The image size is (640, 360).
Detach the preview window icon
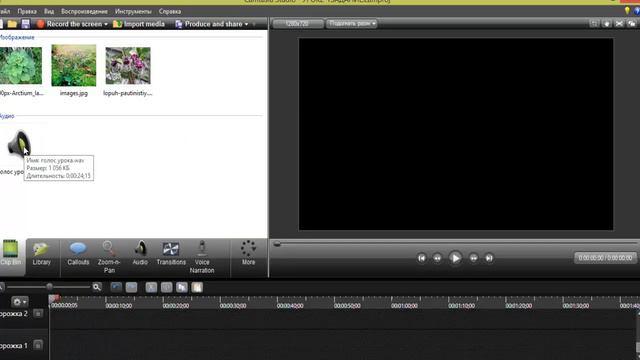(x=632, y=24)
